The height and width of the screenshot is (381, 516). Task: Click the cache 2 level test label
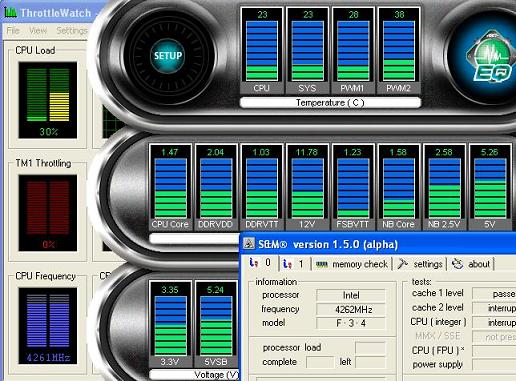[438, 307]
